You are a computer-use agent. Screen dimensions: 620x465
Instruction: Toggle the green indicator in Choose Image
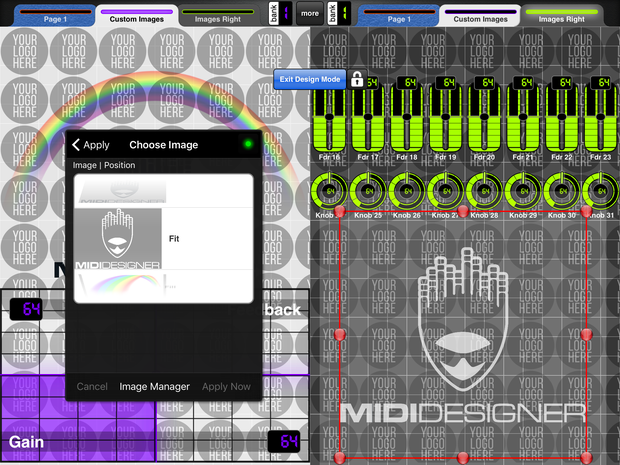click(248, 144)
